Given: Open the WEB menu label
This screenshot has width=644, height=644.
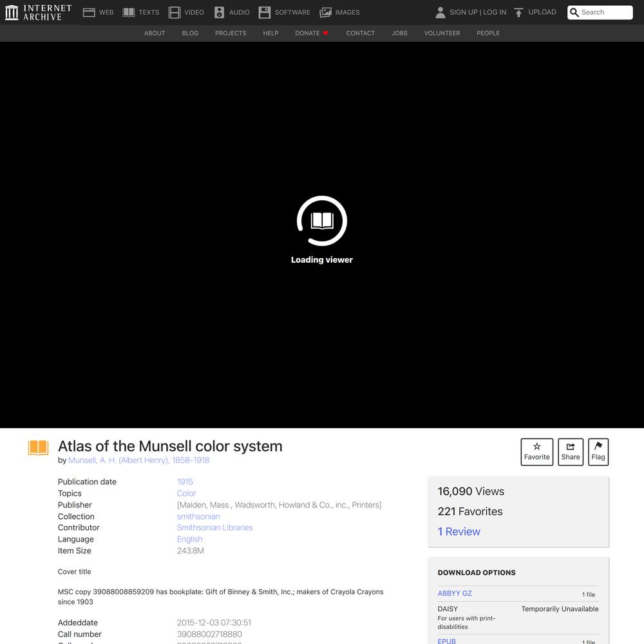Looking at the screenshot, I should click(x=106, y=12).
